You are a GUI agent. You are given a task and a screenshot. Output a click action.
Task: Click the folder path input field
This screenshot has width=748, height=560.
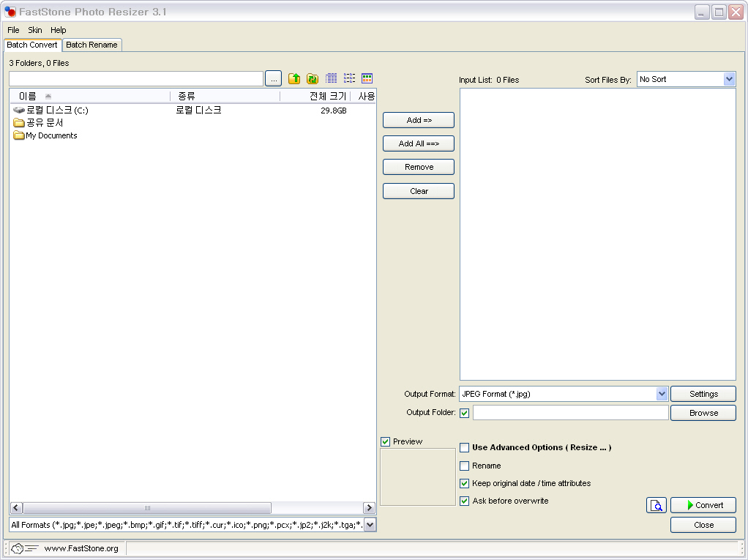(136, 79)
